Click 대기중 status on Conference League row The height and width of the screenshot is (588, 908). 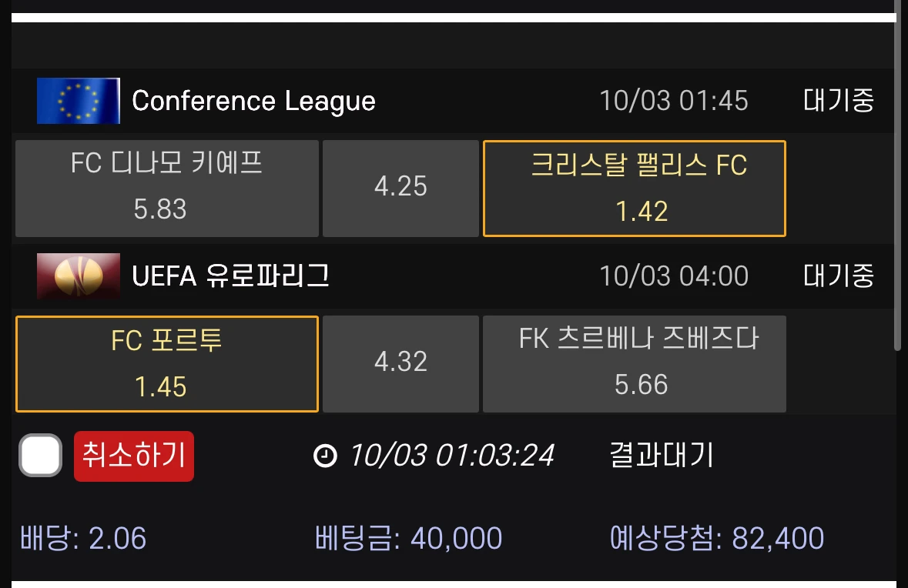[x=839, y=101]
